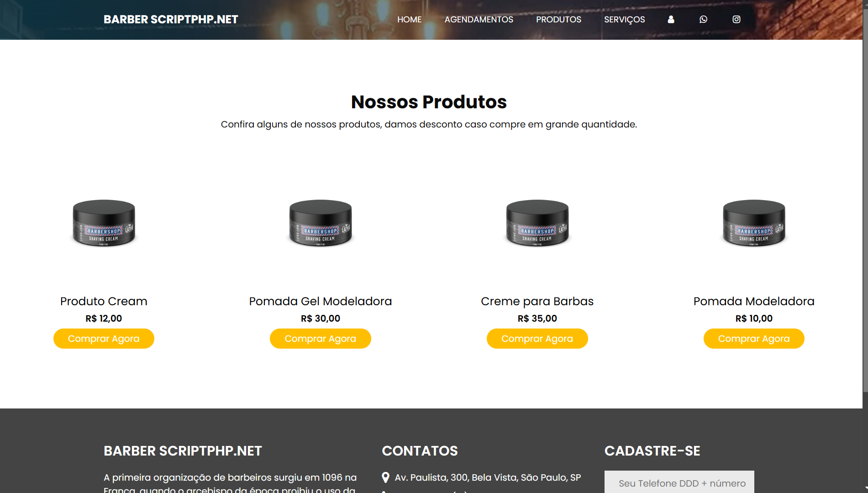Buy Produto Cream with Comprar Agora
This screenshot has width=868, height=493.
tap(104, 339)
